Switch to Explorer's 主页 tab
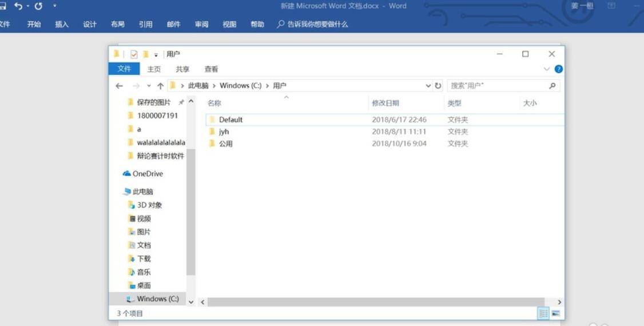The width and height of the screenshot is (644, 326). [x=154, y=69]
